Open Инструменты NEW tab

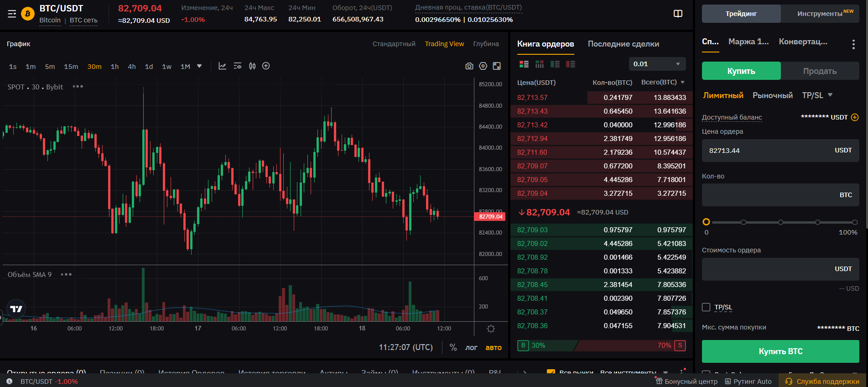(x=820, y=14)
